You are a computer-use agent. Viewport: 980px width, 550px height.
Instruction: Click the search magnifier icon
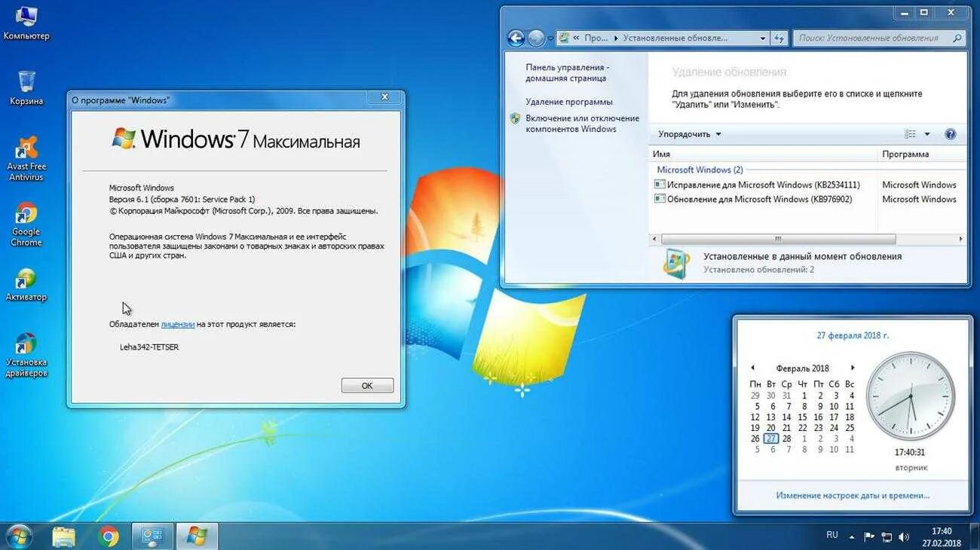coord(957,38)
